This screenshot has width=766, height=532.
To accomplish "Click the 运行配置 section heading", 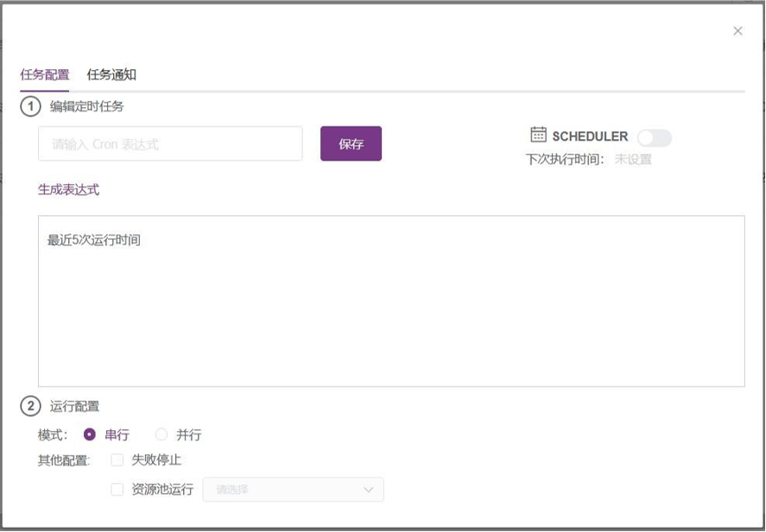I will tap(75, 407).
